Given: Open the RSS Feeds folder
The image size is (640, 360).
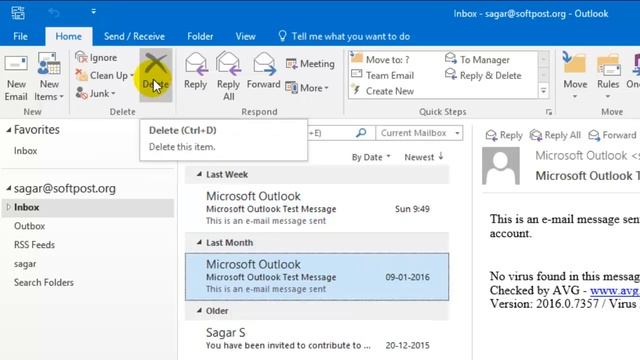Looking at the screenshot, I should tap(34, 245).
